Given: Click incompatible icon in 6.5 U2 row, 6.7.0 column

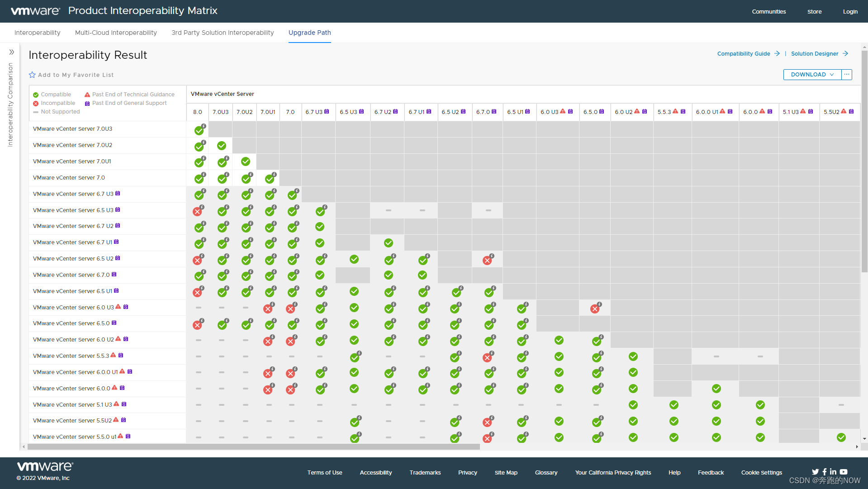Looking at the screenshot, I should pos(487,260).
